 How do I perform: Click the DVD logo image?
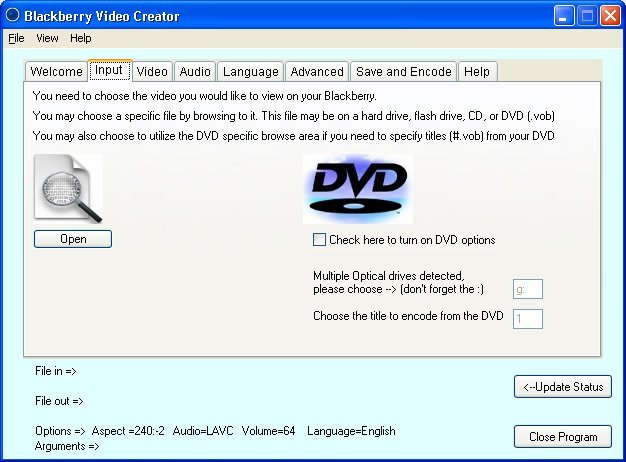click(358, 189)
